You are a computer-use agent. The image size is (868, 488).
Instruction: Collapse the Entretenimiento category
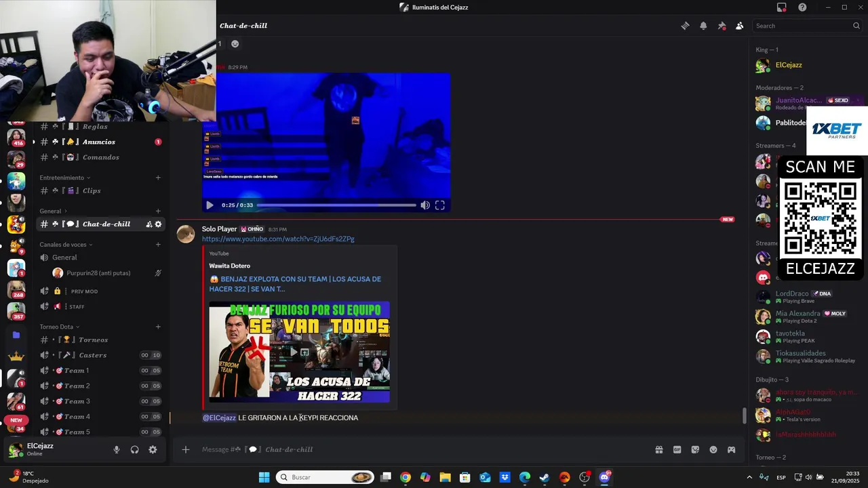(x=64, y=178)
